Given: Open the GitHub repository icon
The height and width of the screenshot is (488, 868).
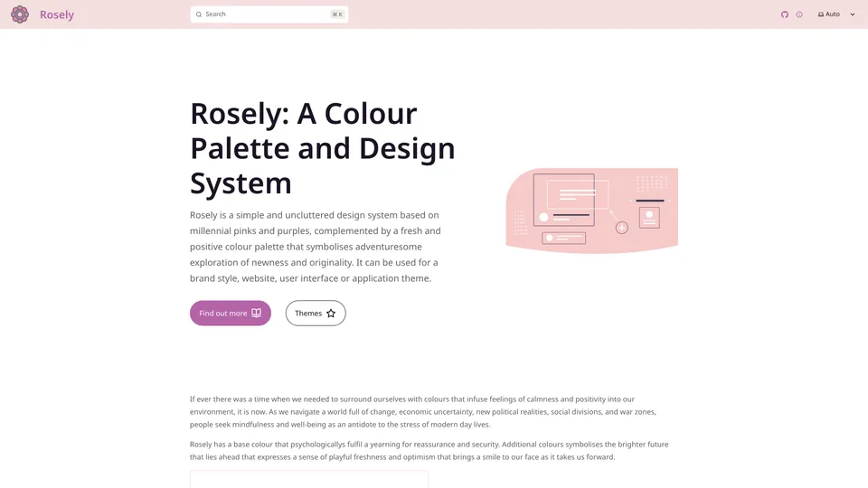Looking at the screenshot, I should (x=785, y=14).
